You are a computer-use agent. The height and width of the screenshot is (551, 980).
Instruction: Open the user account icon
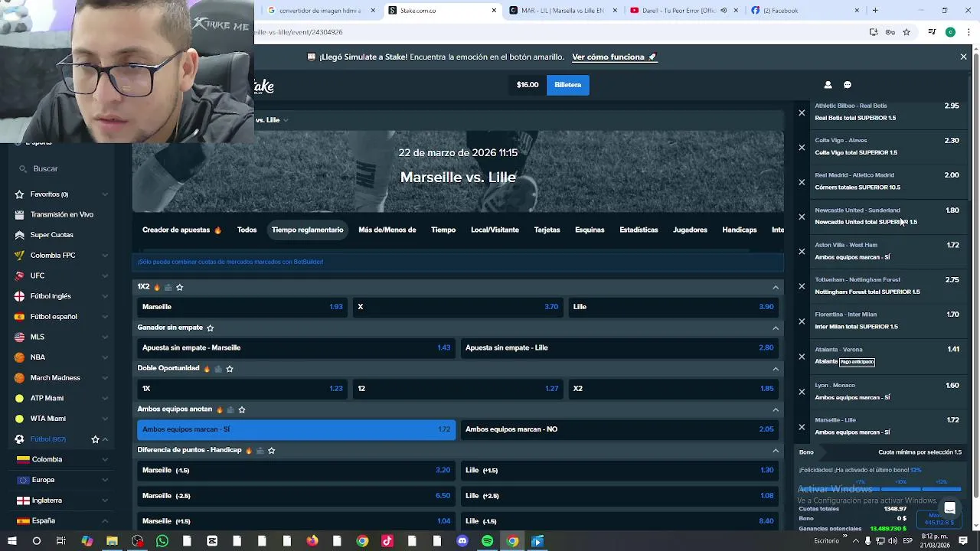tap(828, 85)
